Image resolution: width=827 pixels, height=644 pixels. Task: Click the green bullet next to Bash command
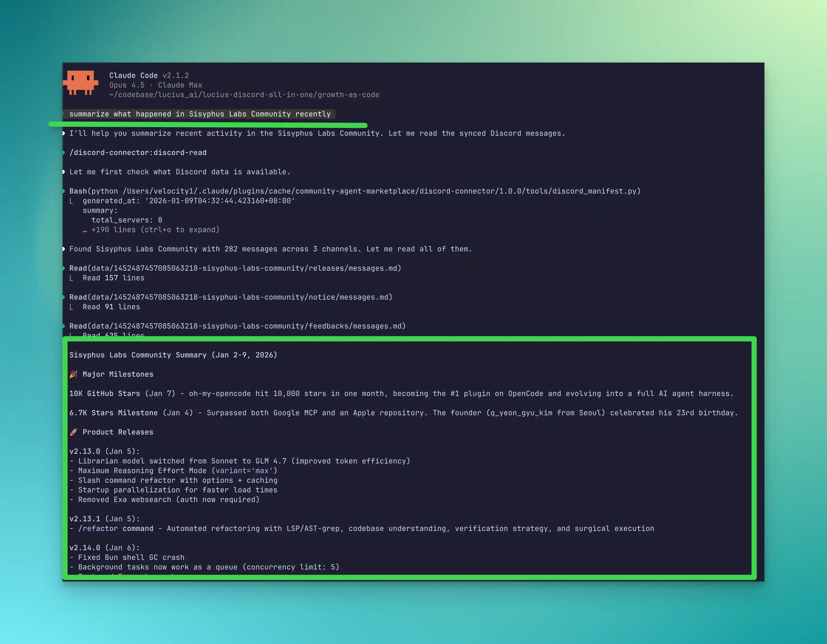pos(64,191)
